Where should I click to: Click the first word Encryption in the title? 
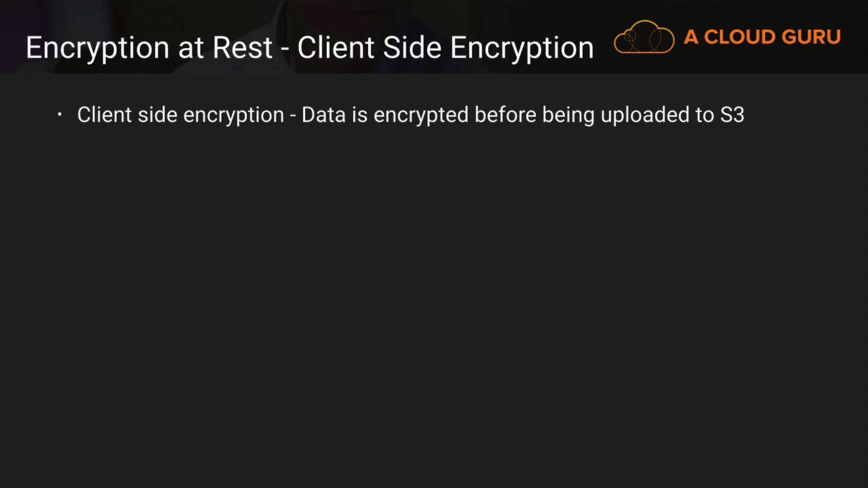click(98, 47)
